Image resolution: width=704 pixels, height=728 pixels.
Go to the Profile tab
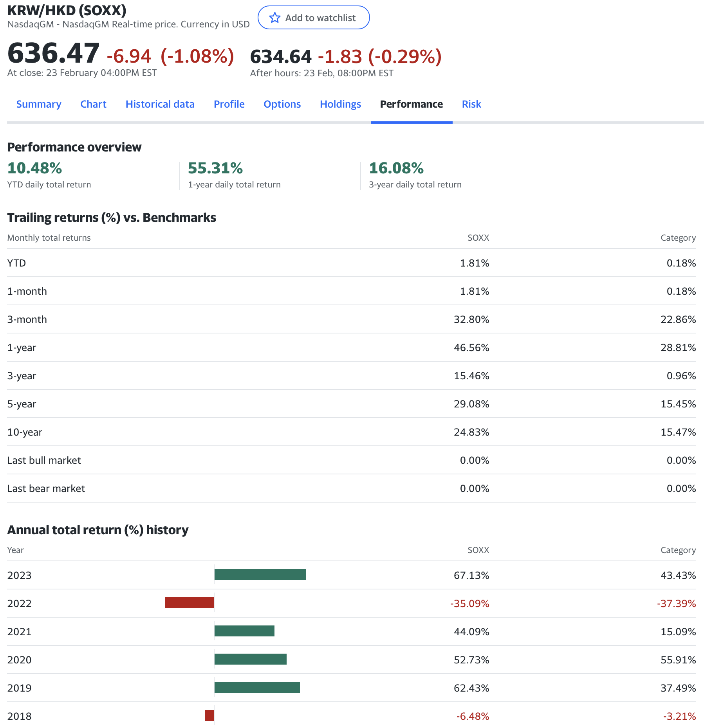(x=229, y=104)
